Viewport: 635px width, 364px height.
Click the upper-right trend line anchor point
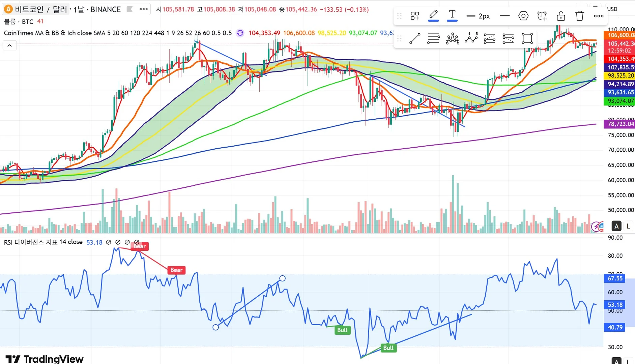click(283, 278)
